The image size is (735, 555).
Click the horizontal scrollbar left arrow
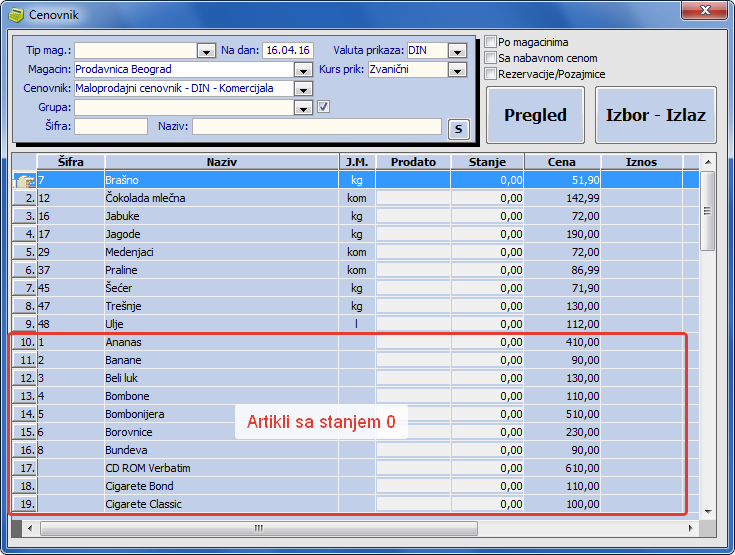click(30, 528)
